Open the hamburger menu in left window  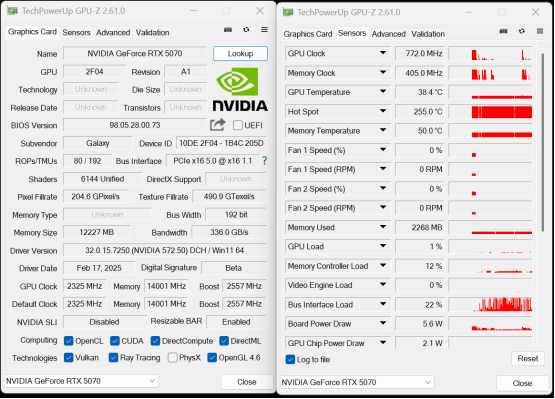click(x=264, y=30)
